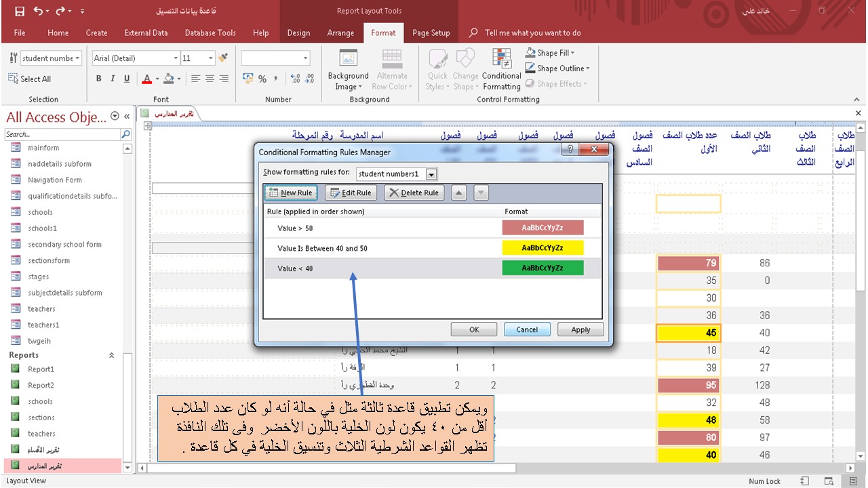Switch to the Page Setup tab

click(x=431, y=33)
